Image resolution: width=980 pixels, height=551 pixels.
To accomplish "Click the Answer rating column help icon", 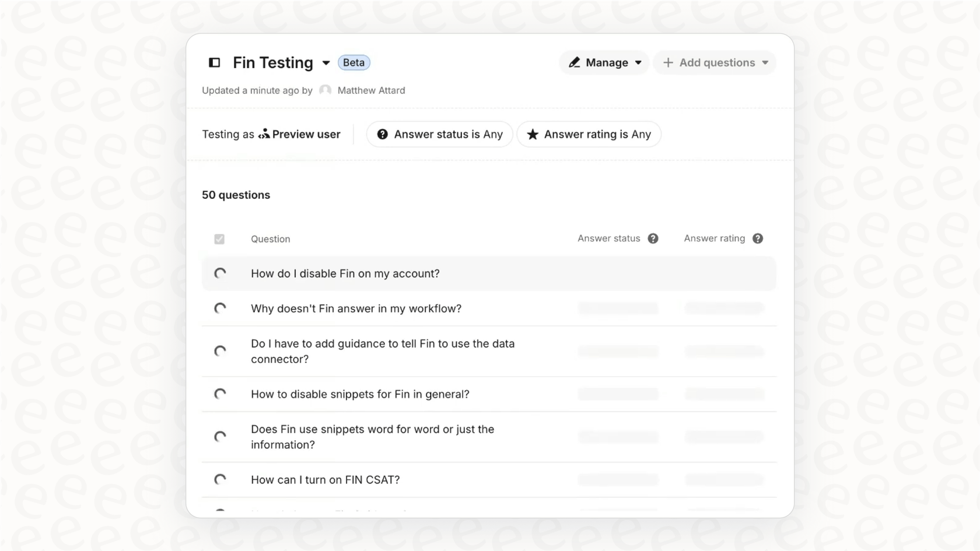I will pyautogui.click(x=757, y=238).
